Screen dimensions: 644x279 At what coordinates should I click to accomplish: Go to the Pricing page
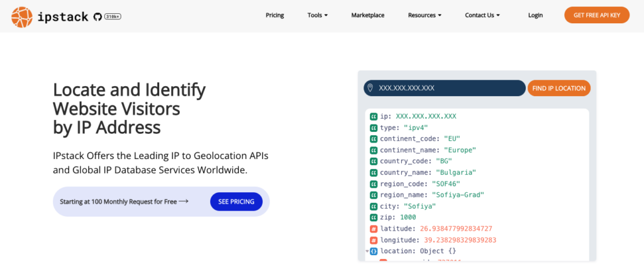[275, 15]
